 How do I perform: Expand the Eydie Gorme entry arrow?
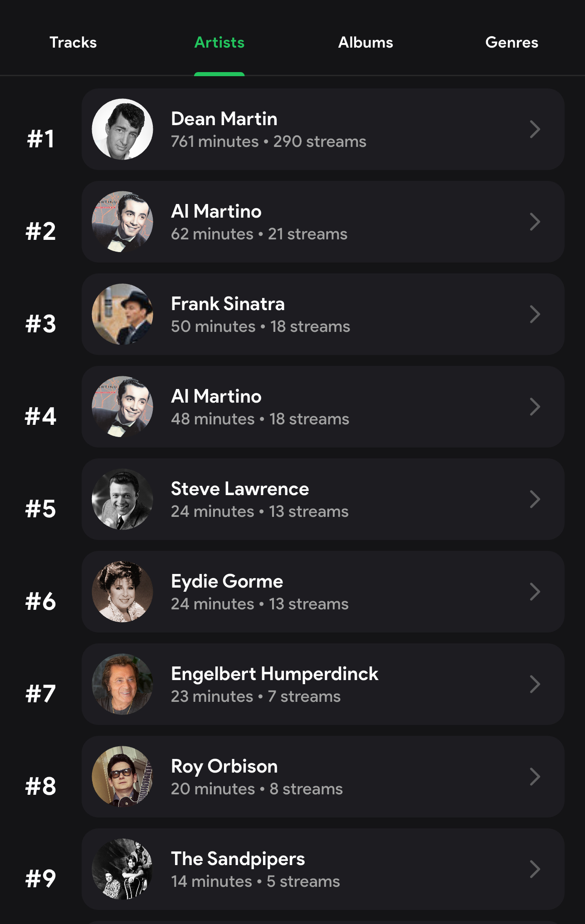click(x=535, y=592)
